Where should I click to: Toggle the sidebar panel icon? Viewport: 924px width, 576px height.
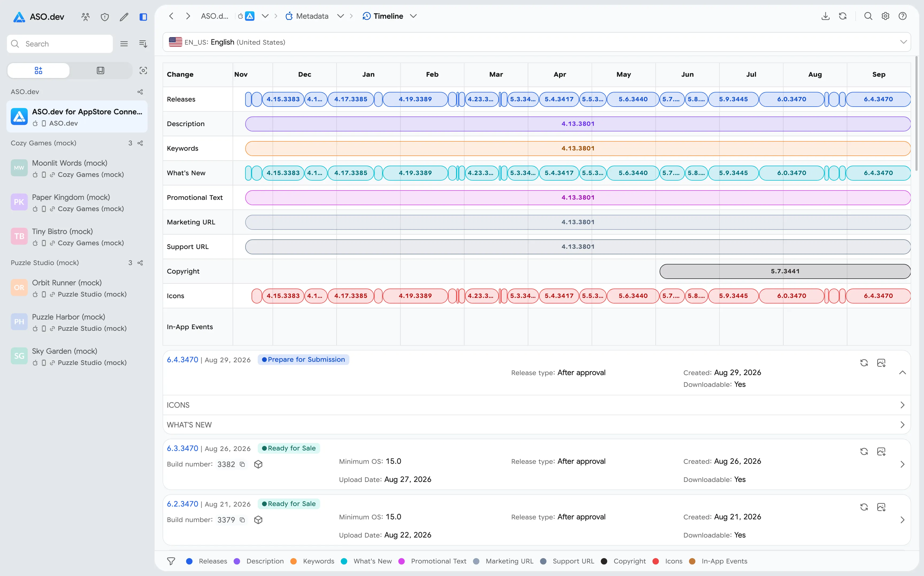[x=143, y=17]
